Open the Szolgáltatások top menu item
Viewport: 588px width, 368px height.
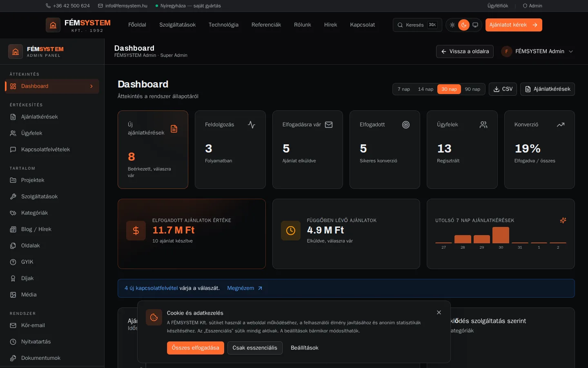pyautogui.click(x=178, y=25)
